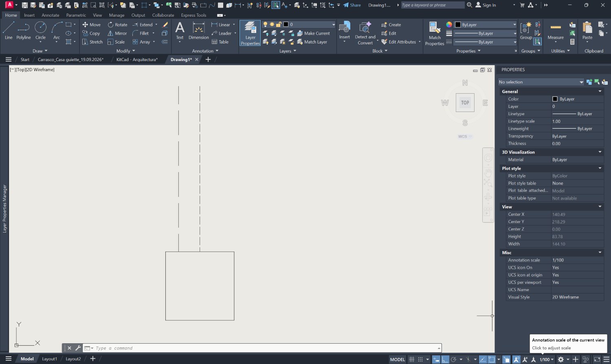Click the object color wheel icon in ribbon

click(449, 25)
